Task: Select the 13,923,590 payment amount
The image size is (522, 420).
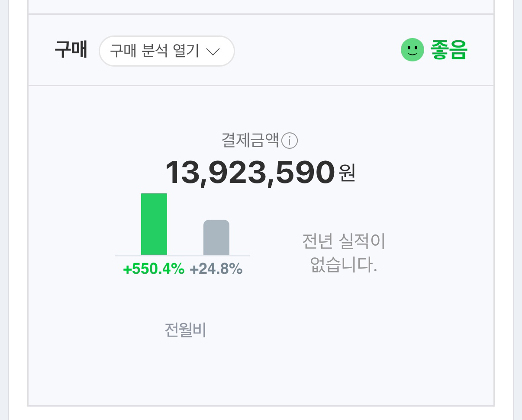Action: [250, 173]
